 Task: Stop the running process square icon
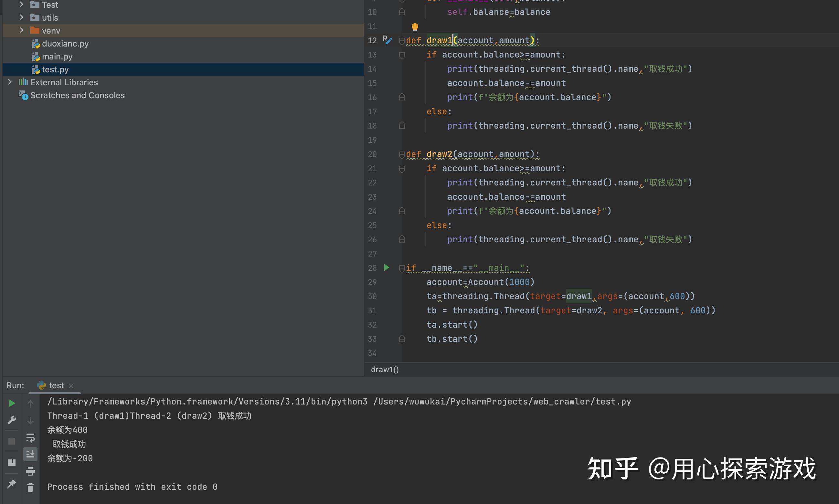[12, 441]
